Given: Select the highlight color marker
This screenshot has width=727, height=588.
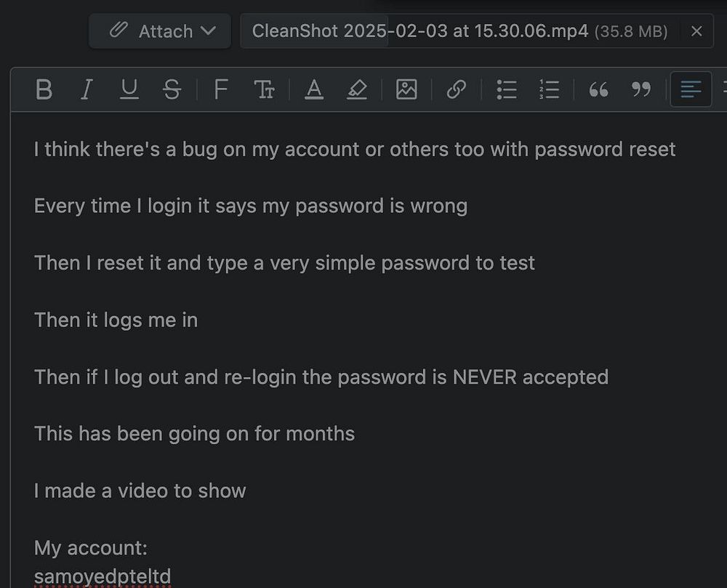Looking at the screenshot, I should coord(356,89).
